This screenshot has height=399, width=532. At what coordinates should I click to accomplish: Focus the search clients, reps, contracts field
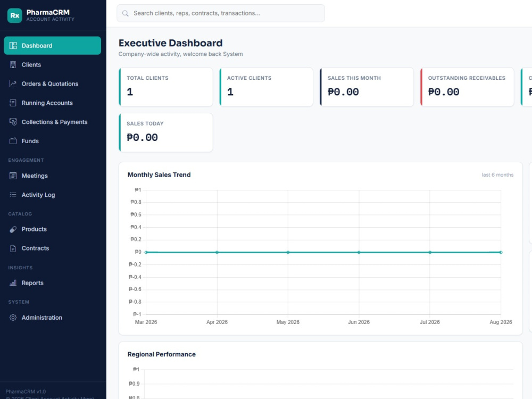pos(221,13)
